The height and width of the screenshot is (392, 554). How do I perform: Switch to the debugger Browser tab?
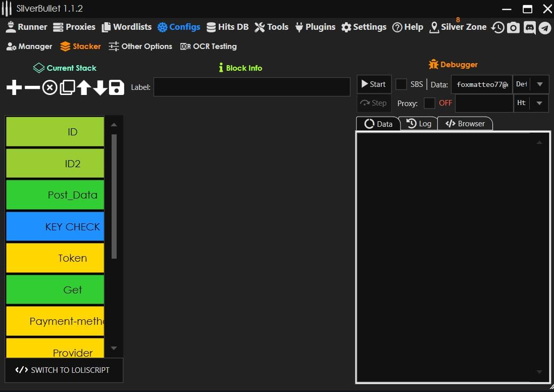click(x=465, y=124)
